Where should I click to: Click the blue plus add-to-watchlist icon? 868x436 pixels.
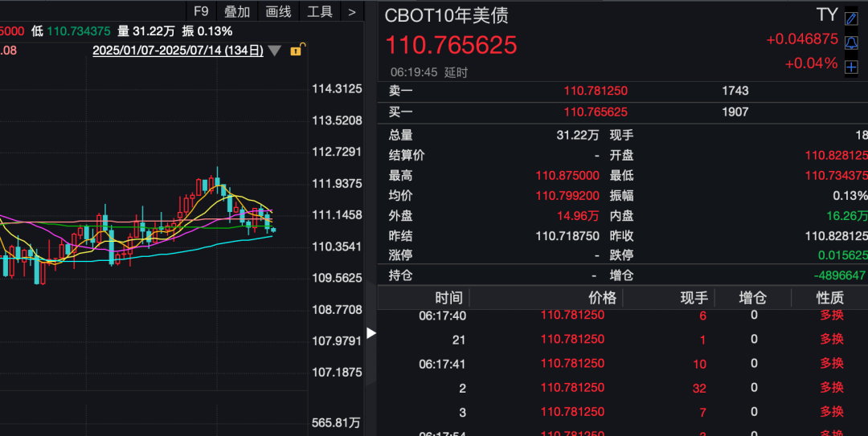[851, 67]
